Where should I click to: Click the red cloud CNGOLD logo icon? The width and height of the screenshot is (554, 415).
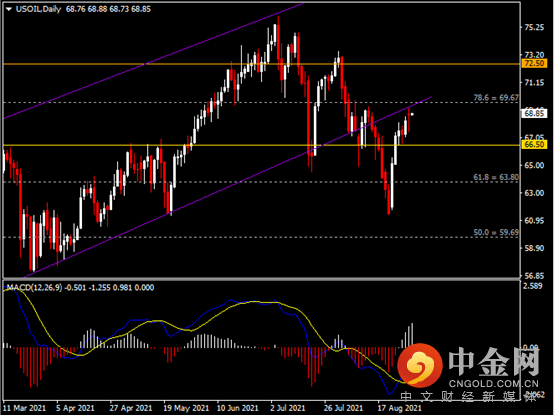tap(420, 365)
